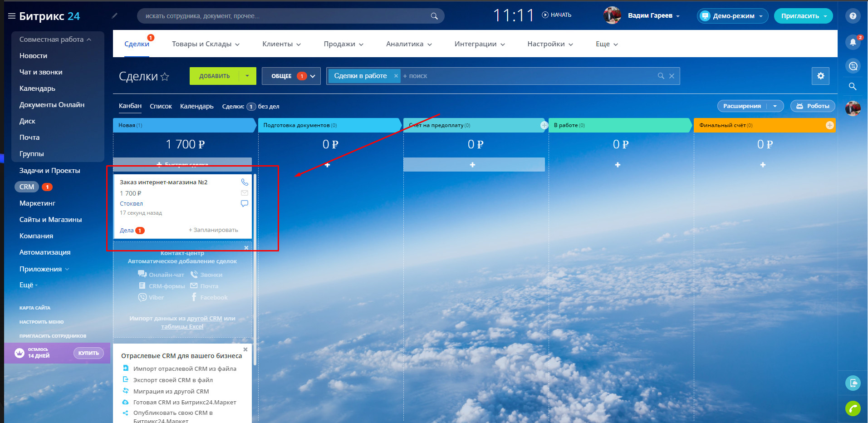
Task: Click the Viber channel icon
Action: pyautogui.click(x=142, y=297)
